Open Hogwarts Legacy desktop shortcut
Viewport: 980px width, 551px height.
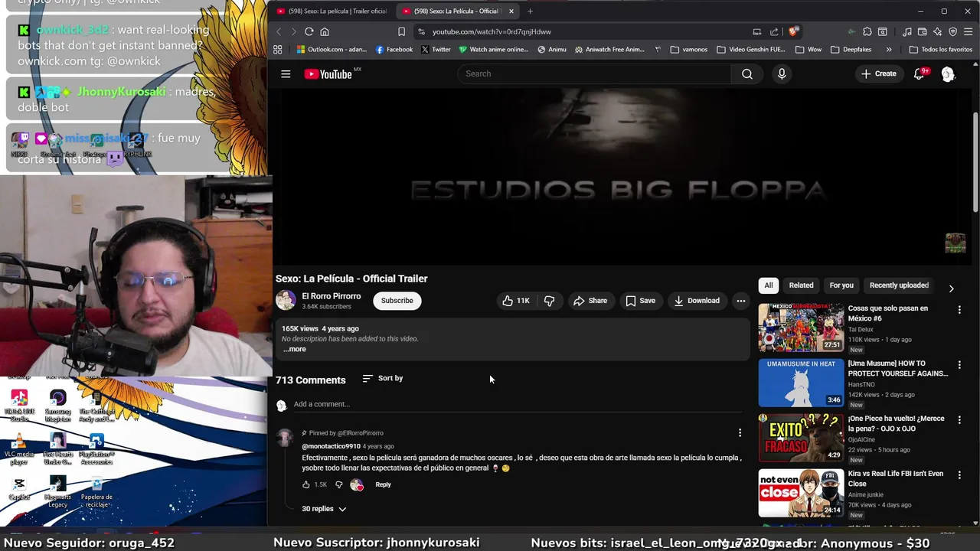[57, 491]
